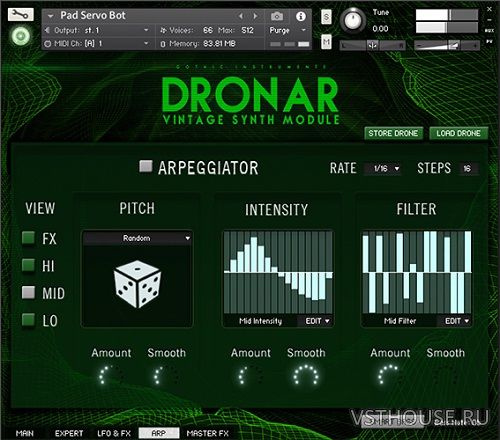Open the Filter EDIT dropdown
500x440 pixels.
[x=456, y=321]
